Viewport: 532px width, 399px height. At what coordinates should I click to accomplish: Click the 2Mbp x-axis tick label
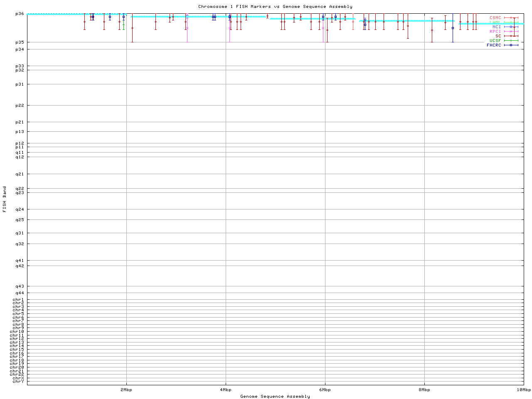[x=126, y=390]
